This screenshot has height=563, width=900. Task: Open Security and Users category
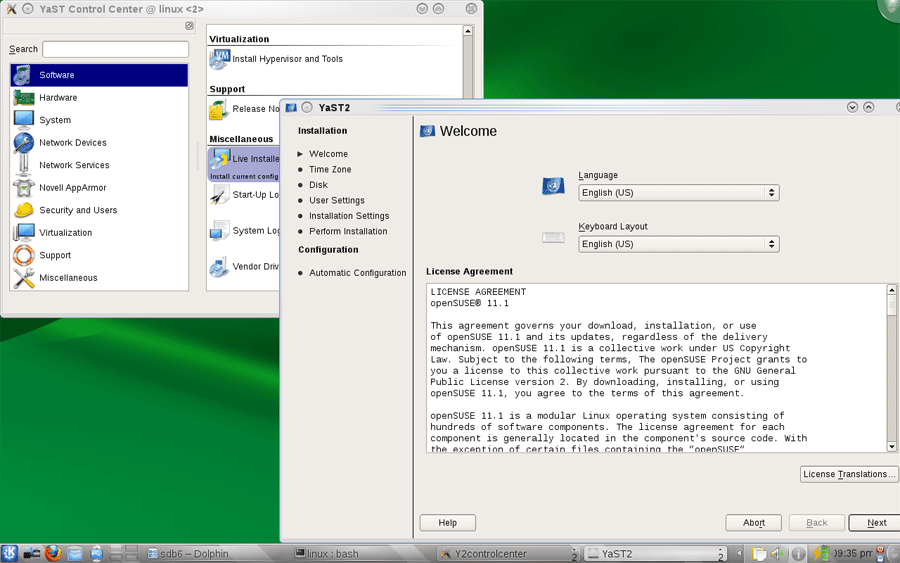pyautogui.click(x=99, y=210)
